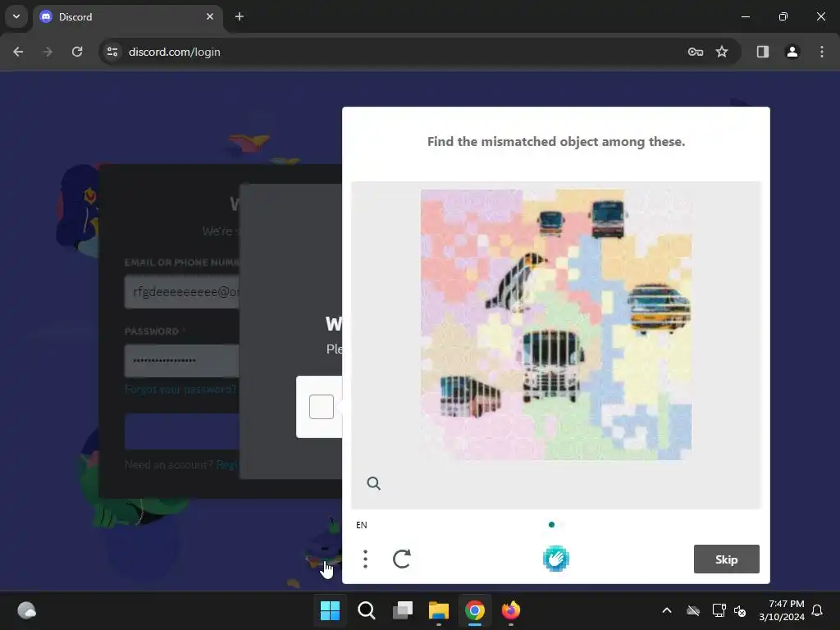Change captcha language from EN
Viewport: 840px width, 630px height.
362,525
